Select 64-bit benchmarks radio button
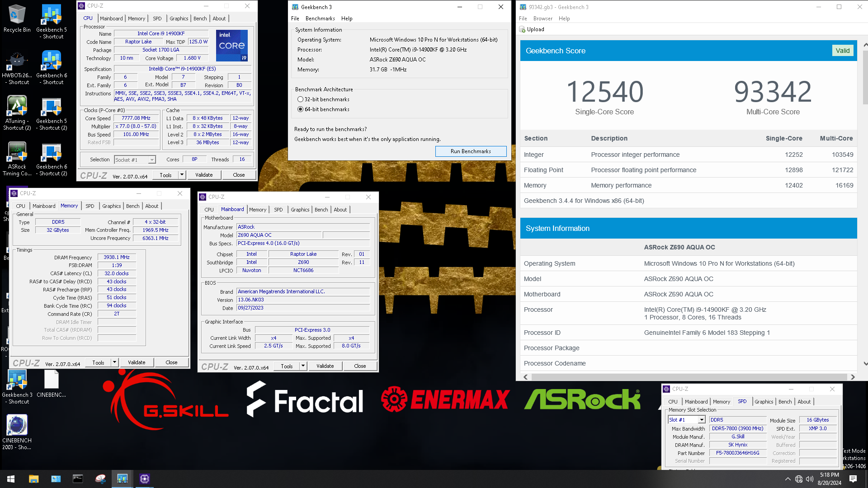 [300, 109]
